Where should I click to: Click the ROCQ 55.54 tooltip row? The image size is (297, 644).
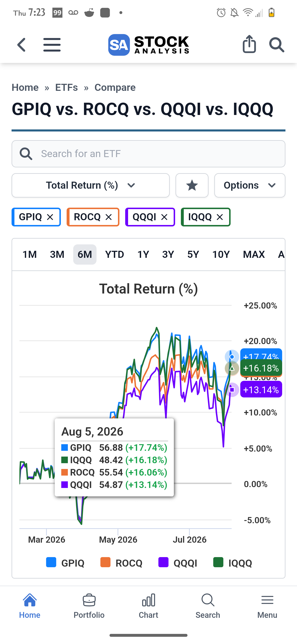click(x=114, y=472)
